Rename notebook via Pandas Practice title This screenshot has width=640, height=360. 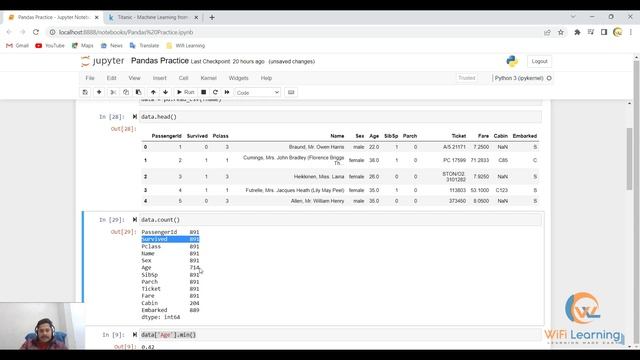[x=160, y=61]
